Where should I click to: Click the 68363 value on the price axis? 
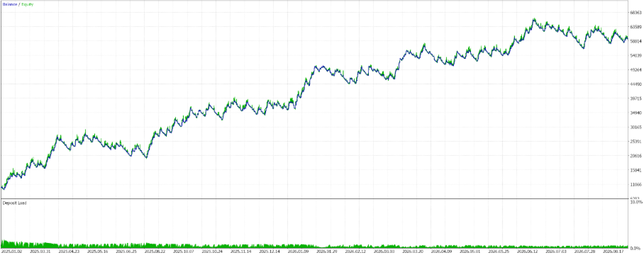coord(635,13)
